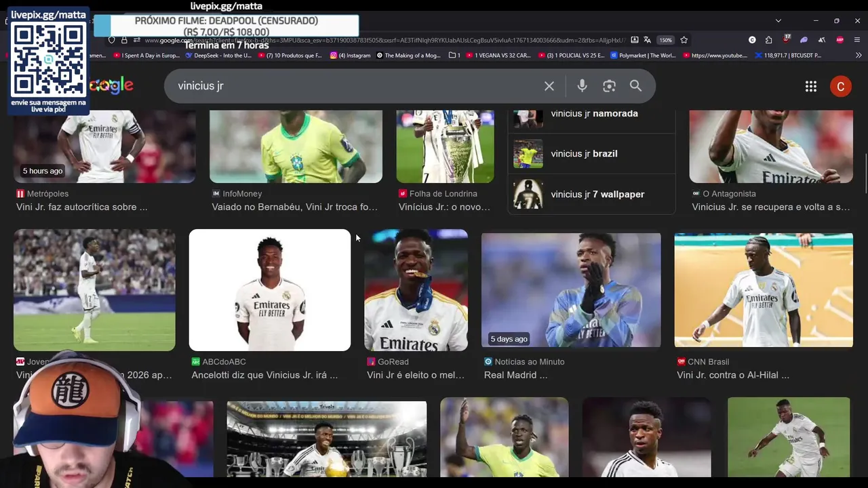Click the purple extension icon in toolbar

804,40
